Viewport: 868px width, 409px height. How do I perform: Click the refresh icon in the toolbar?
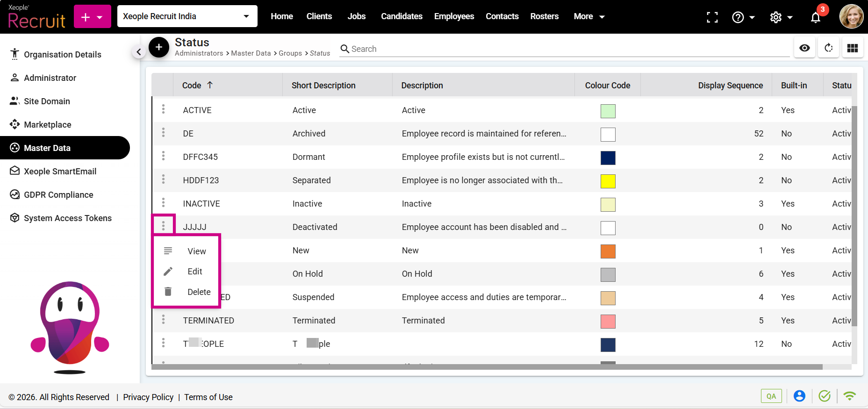(828, 48)
